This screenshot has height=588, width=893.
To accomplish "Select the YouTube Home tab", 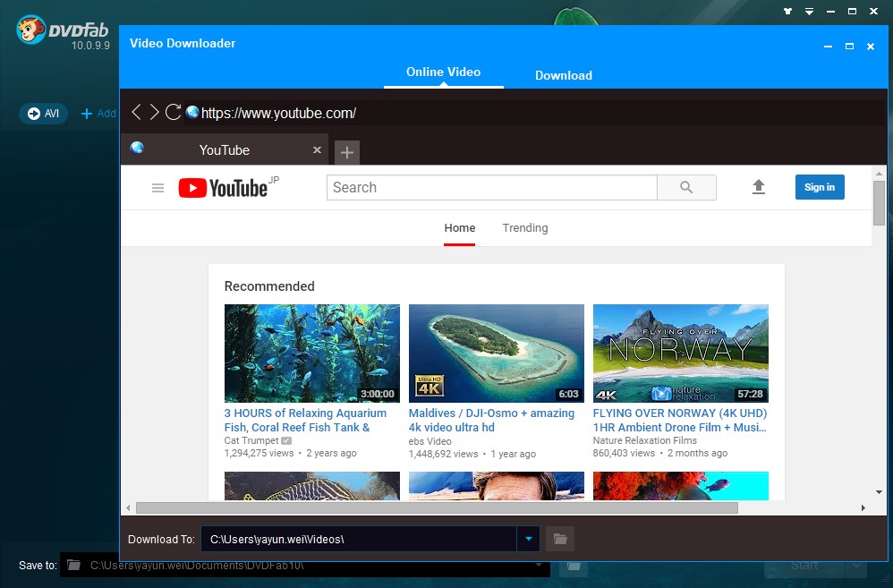I will (x=460, y=228).
